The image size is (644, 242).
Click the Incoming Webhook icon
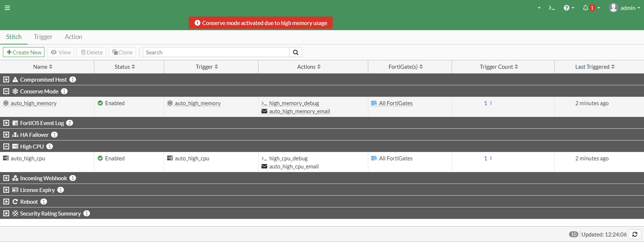coord(15,178)
